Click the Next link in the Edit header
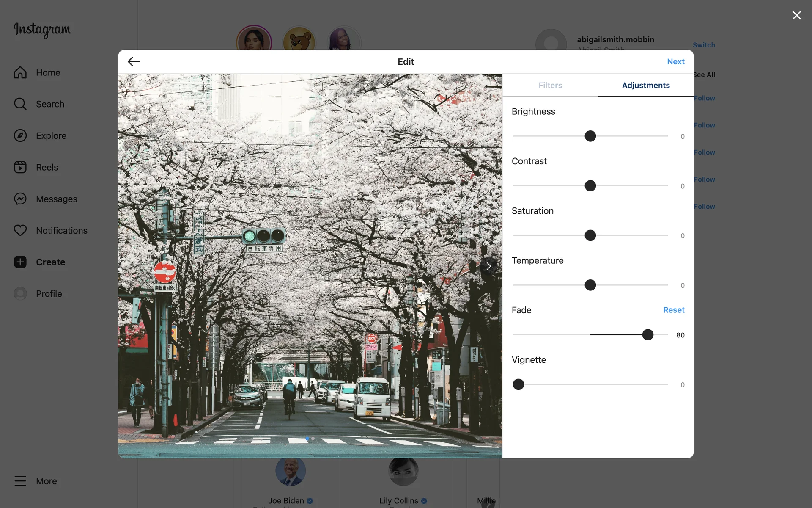 point(675,61)
